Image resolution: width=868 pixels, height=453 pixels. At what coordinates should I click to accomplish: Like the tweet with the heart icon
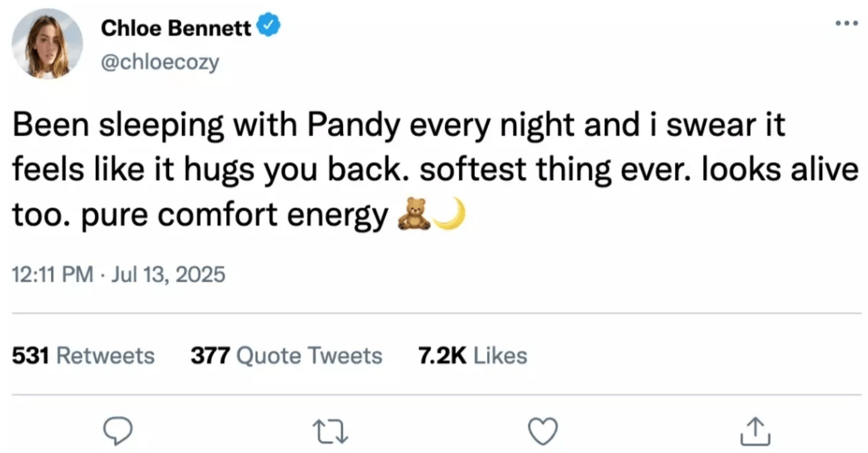tap(543, 431)
